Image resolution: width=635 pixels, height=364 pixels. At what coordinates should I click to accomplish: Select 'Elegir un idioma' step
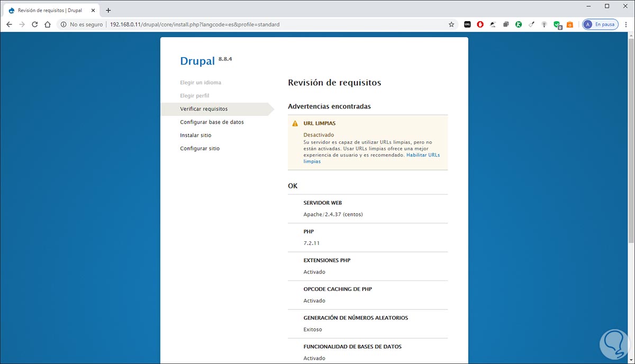click(201, 83)
